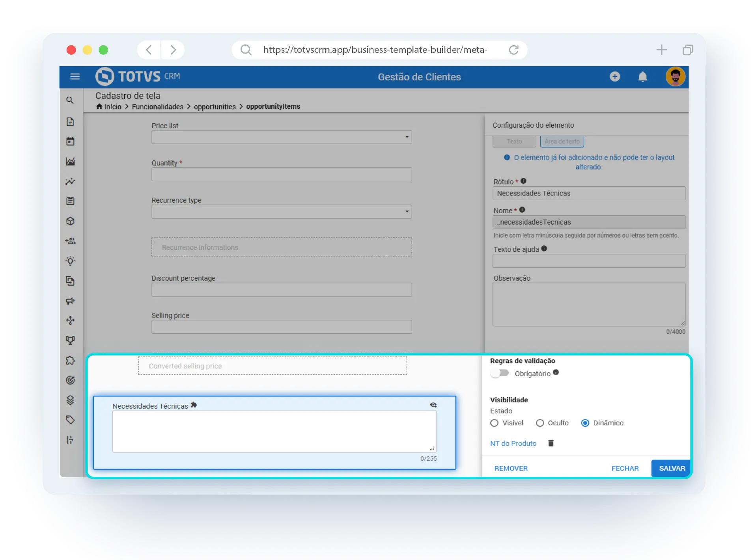Click the Quantity input field
756x560 pixels.
coord(282,174)
